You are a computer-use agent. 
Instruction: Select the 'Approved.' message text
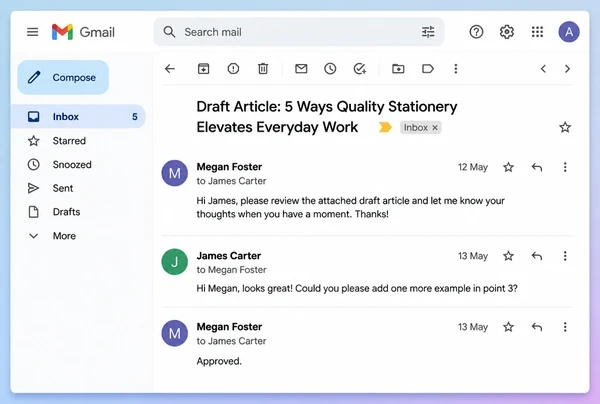pyautogui.click(x=219, y=361)
